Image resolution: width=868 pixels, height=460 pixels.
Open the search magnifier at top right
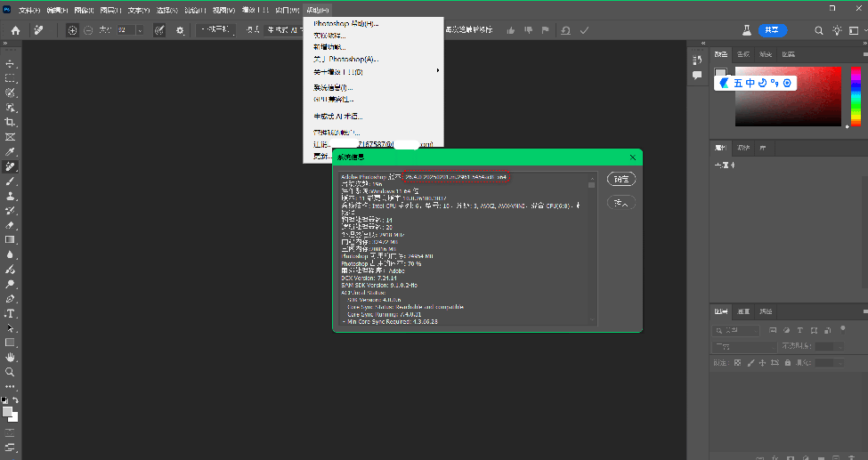[819, 31]
